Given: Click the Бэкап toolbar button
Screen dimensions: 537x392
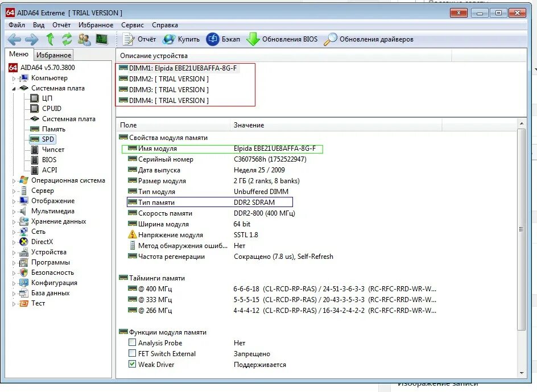Looking at the screenshot, I should (223, 39).
